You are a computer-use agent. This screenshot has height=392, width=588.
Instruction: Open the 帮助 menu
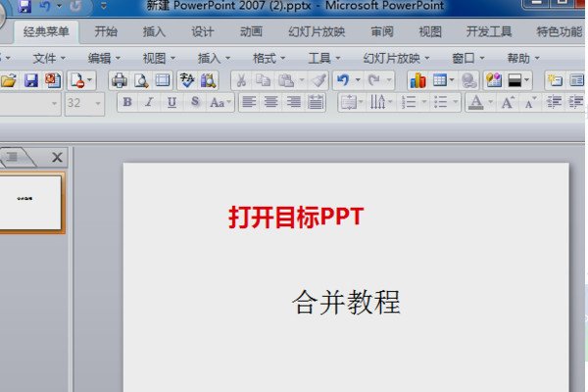tap(523, 58)
